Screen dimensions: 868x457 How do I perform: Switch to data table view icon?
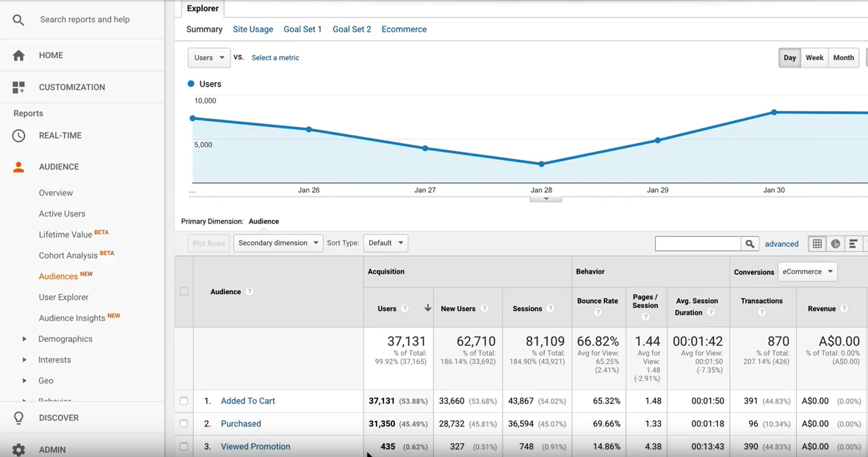pyautogui.click(x=817, y=244)
